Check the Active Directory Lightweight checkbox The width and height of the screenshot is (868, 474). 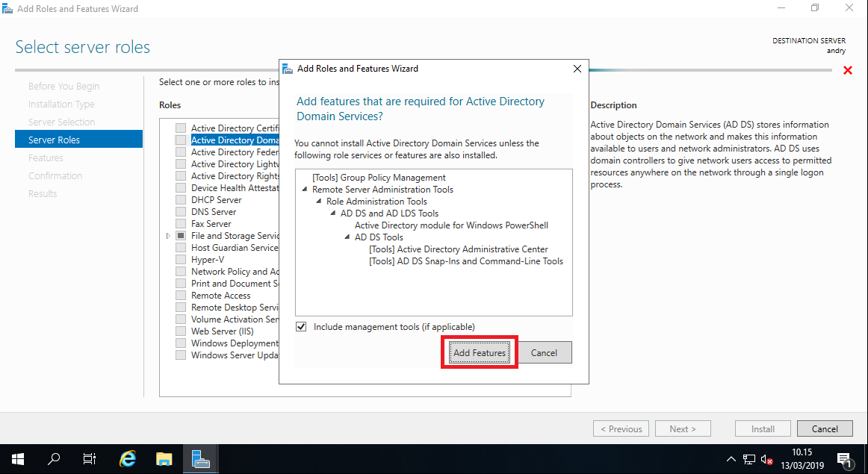181,163
